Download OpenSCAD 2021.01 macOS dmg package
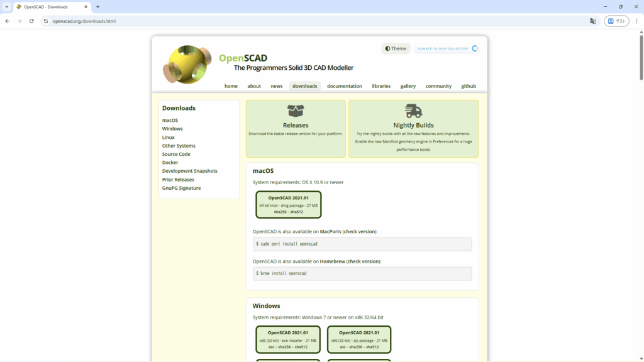This screenshot has height=362, width=644. tap(289, 206)
